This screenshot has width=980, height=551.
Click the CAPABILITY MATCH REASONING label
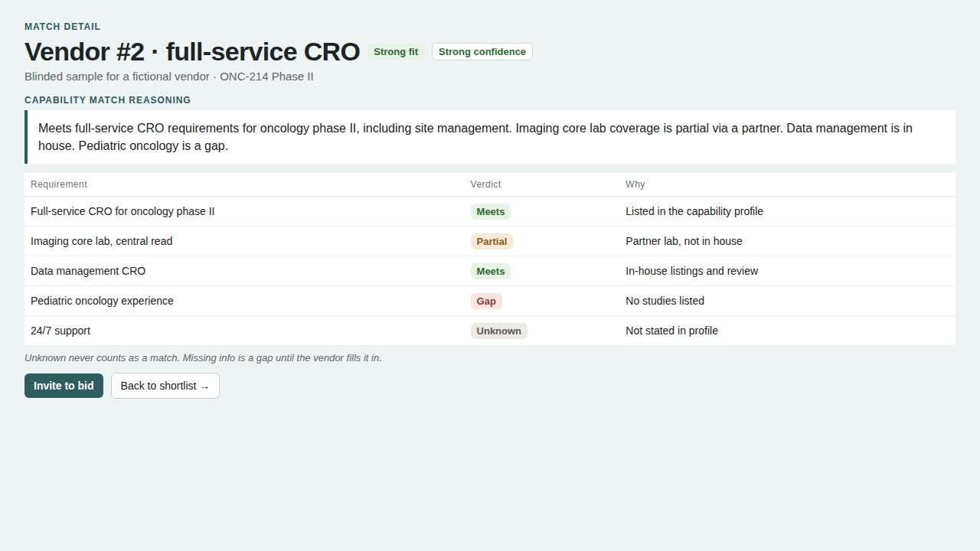pos(108,100)
